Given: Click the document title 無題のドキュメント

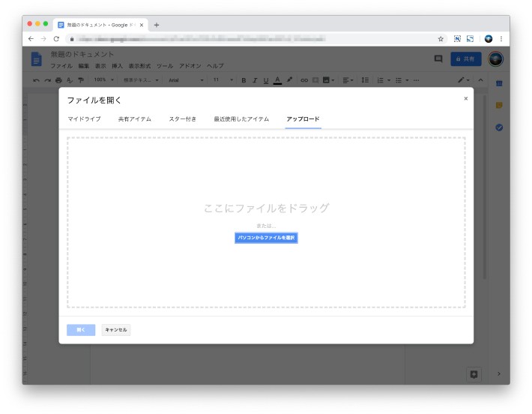Looking at the screenshot, I should (82, 54).
